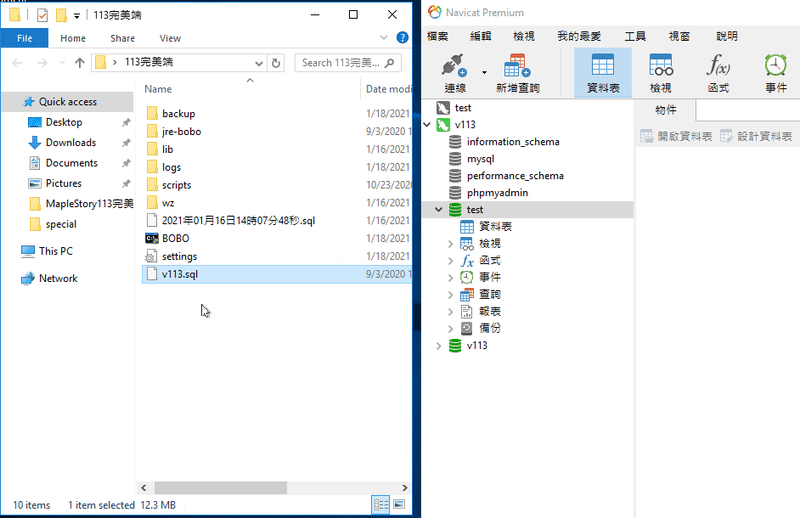Open Downloads in Explorer sidebar
Screen dimensions: 800x518
click(x=70, y=143)
